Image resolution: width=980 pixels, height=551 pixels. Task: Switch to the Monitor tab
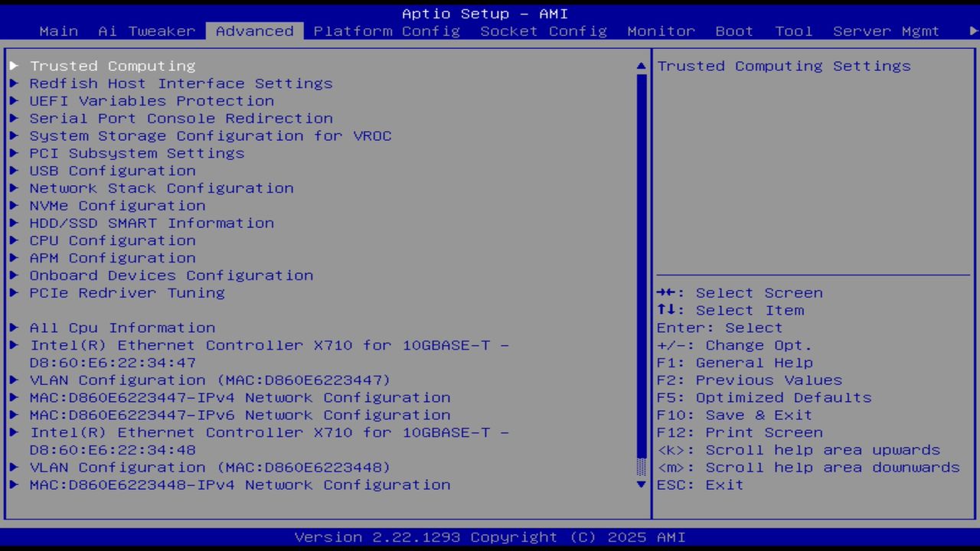coord(660,31)
